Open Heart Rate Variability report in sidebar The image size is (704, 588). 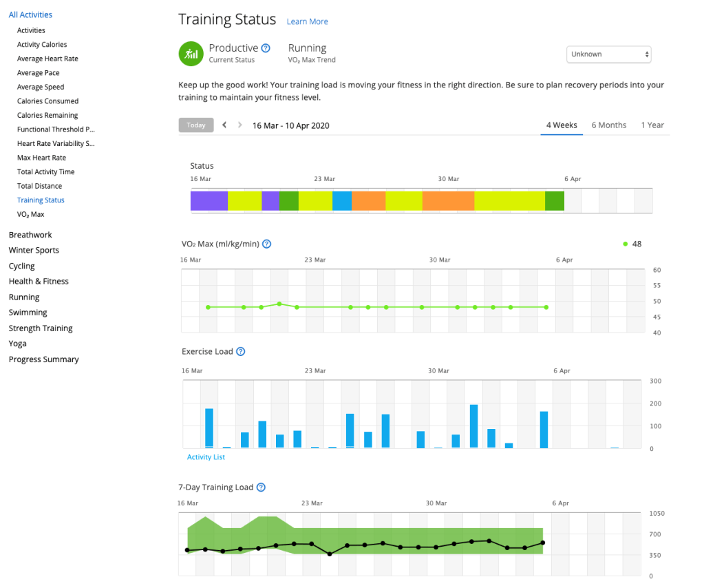tap(56, 144)
